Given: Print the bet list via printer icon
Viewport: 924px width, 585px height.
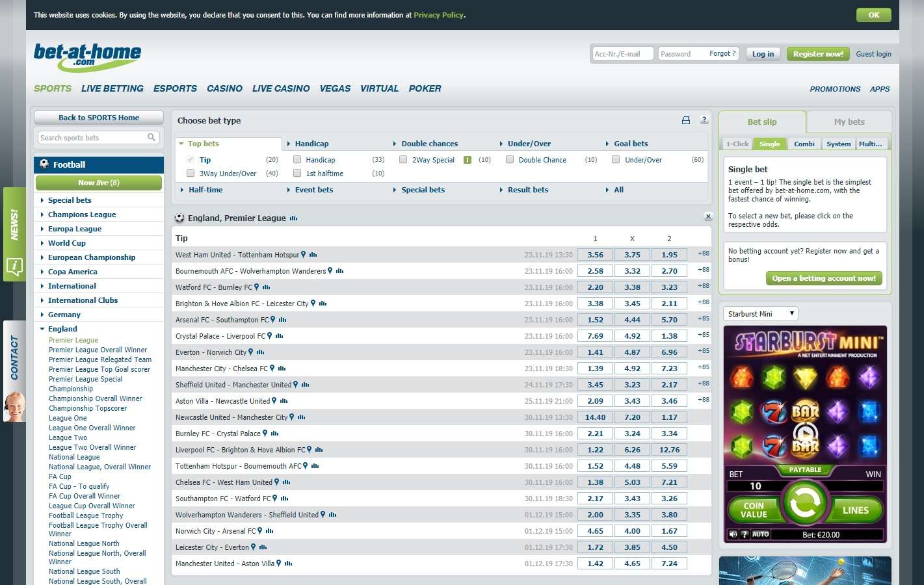Looking at the screenshot, I should pos(685,120).
